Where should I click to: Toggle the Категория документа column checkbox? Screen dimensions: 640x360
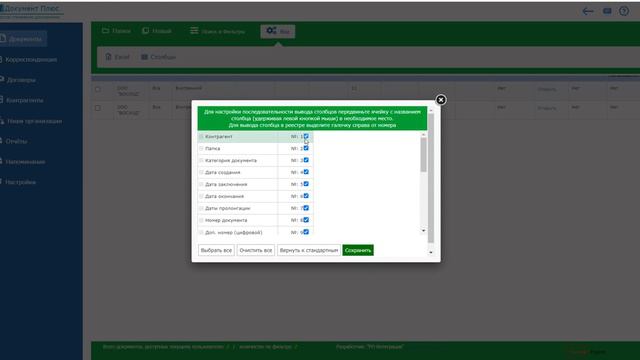(306, 160)
